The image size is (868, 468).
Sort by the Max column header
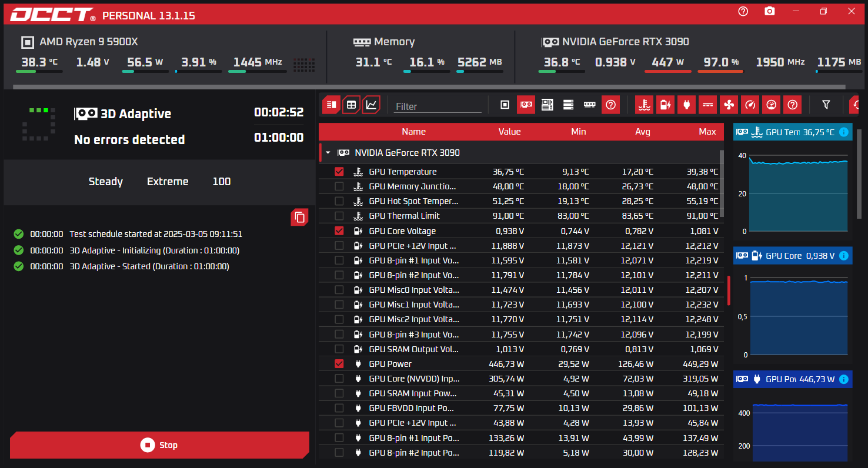(707, 132)
